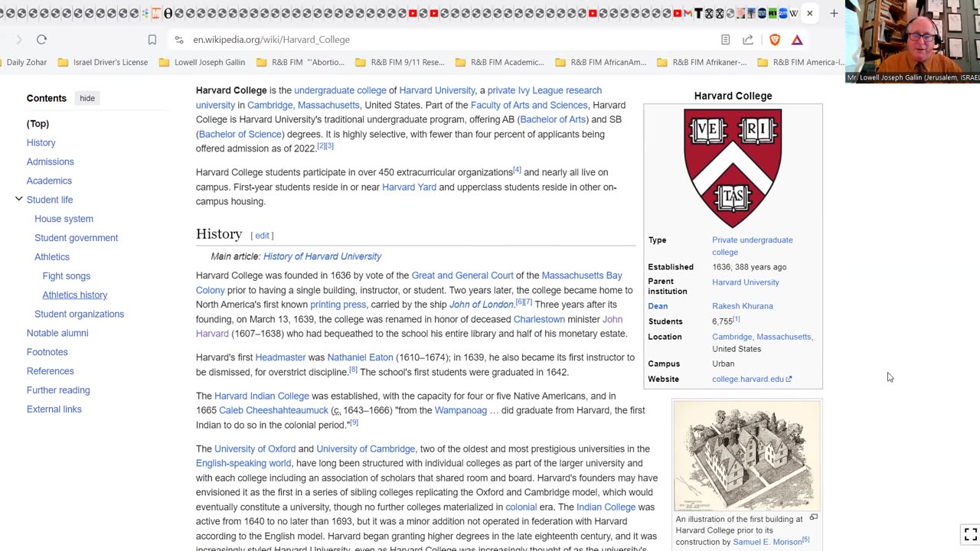Open the Great and General Court link
The height and width of the screenshot is (551, 980).
click(462, 275)
